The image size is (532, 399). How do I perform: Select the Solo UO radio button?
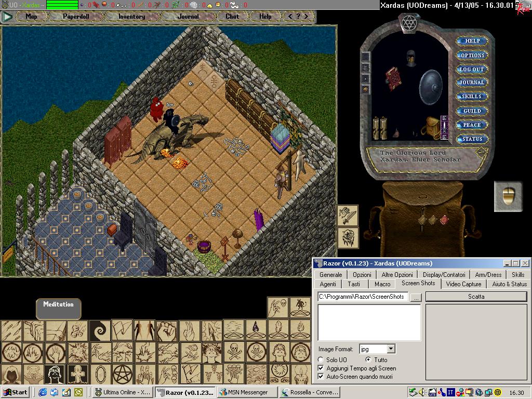pyautogui.click(x=321, y=360)
